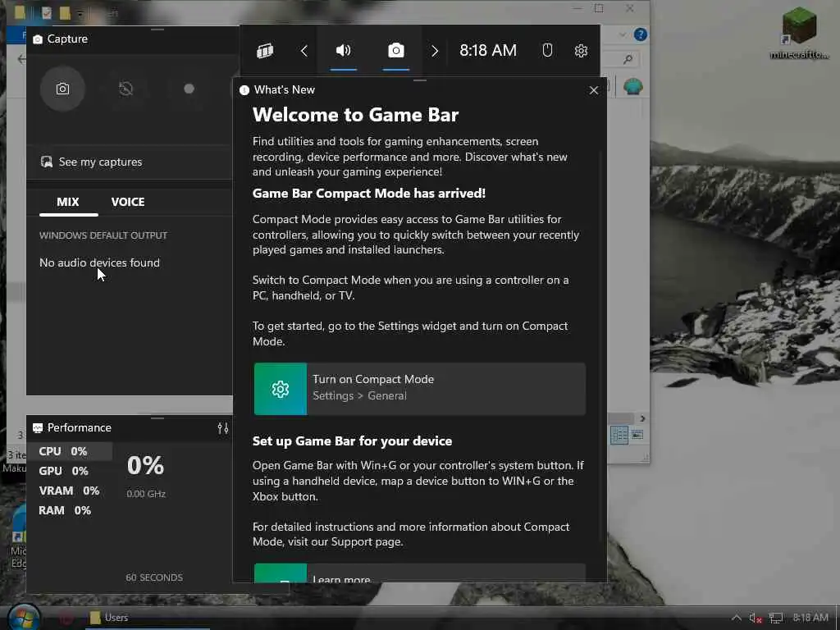Viewport: 840px width, 630px height.
Task: Select the VRAM performance metric
Action: (x=70, y=491)
